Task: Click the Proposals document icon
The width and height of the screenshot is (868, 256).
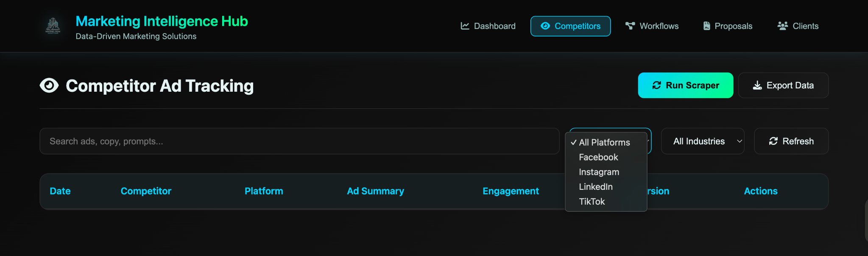Action: [x=706, y=26]
